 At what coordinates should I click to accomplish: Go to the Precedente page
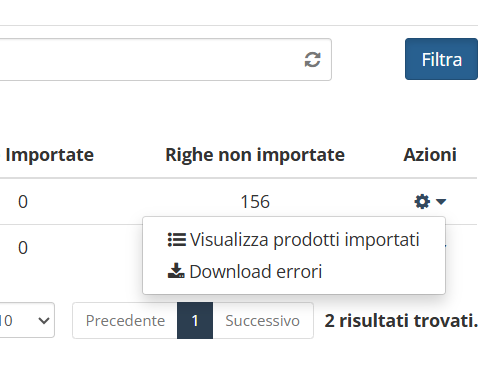pos(125,321)
